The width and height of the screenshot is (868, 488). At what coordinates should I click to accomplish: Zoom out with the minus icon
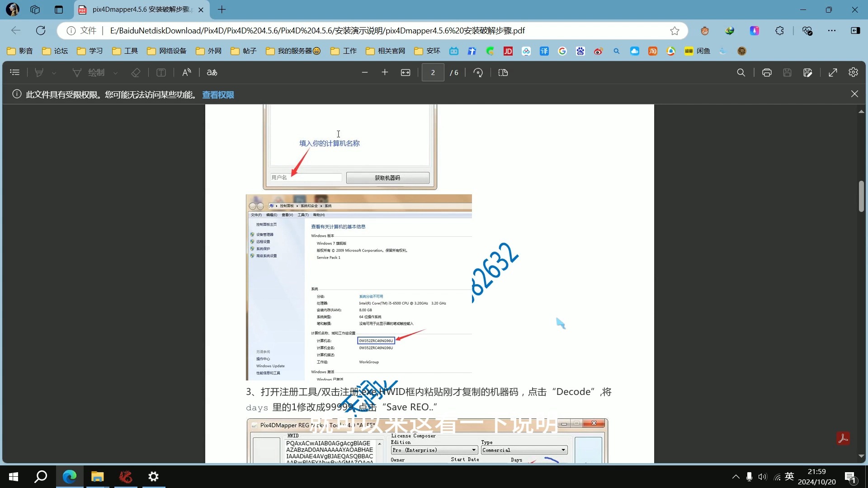(365, 72)
